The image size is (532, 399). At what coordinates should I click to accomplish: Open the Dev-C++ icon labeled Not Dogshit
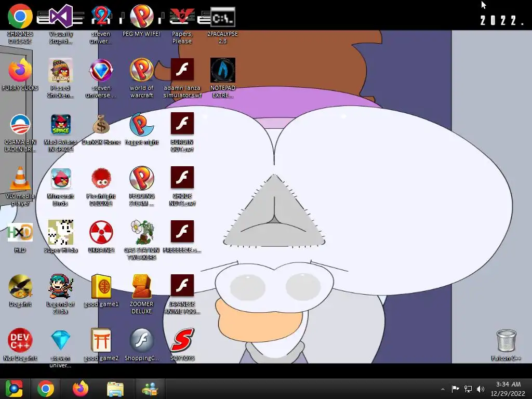20,340
